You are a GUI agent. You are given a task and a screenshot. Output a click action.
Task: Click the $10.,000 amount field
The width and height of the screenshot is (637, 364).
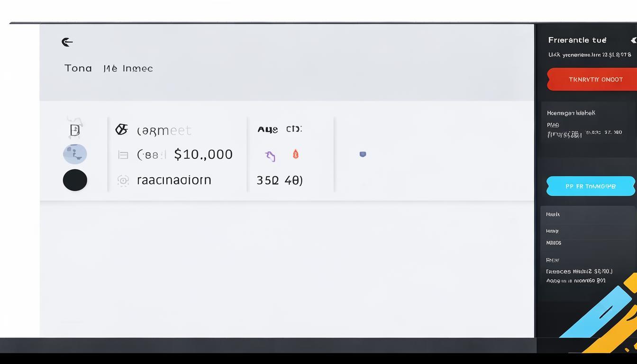pos(203,155)
